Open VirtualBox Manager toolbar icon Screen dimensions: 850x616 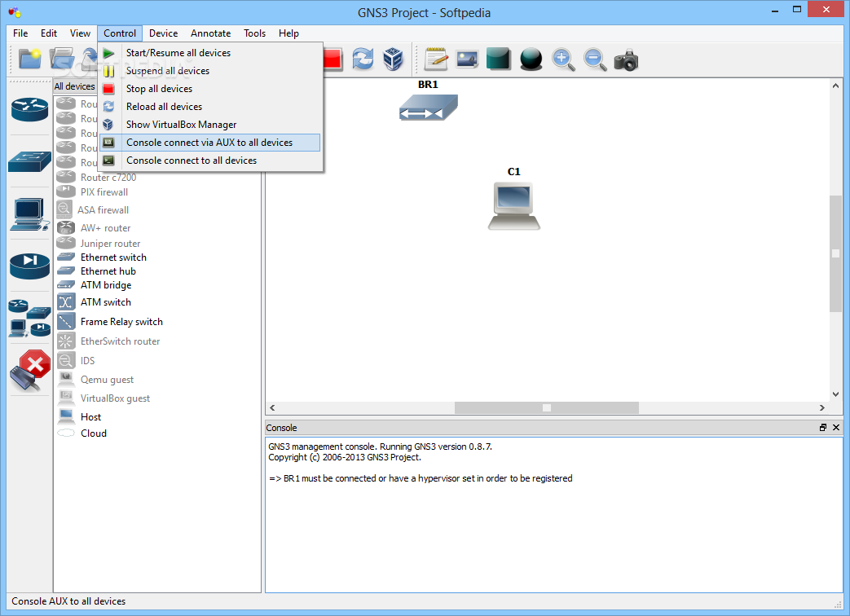(393, 59)
